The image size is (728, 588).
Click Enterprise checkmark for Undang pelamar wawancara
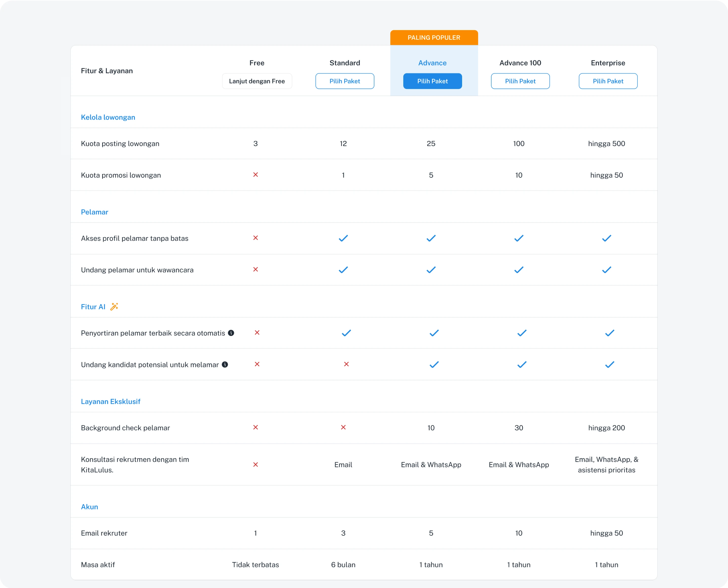[606, 270]
